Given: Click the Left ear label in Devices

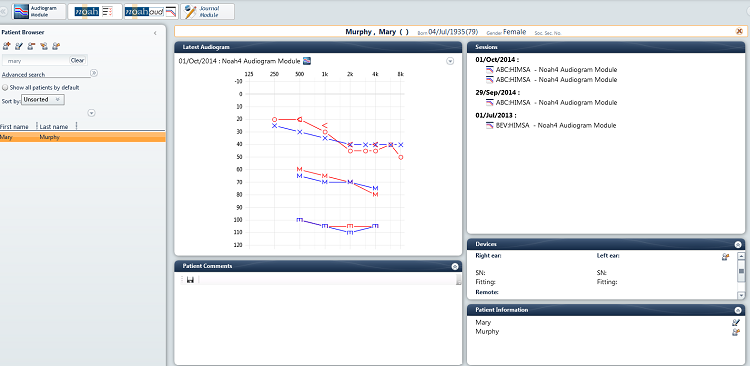Looking at the screenshot, I should click(x=608, y=256).
